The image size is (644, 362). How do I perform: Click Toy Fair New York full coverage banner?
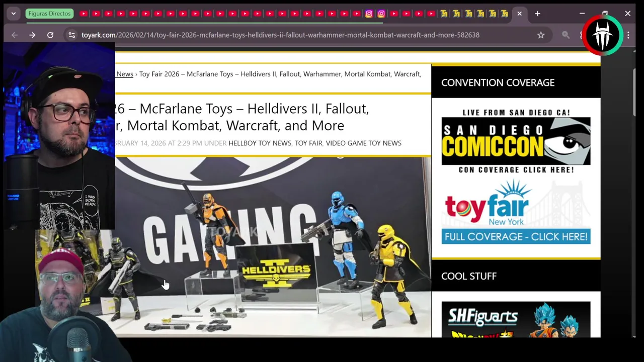(516, 212)
